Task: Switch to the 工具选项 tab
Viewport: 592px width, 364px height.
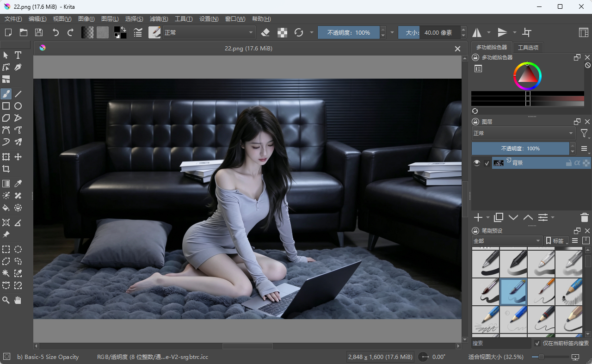Action: click(528, 47)
